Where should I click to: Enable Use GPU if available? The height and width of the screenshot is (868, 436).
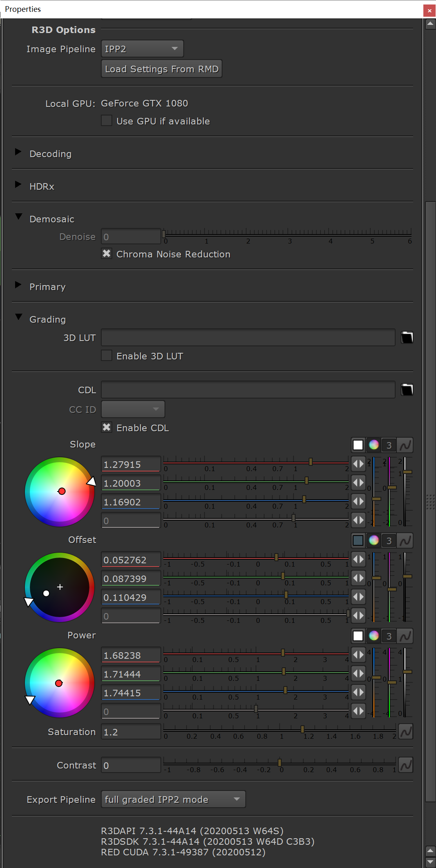coord(107,121)
